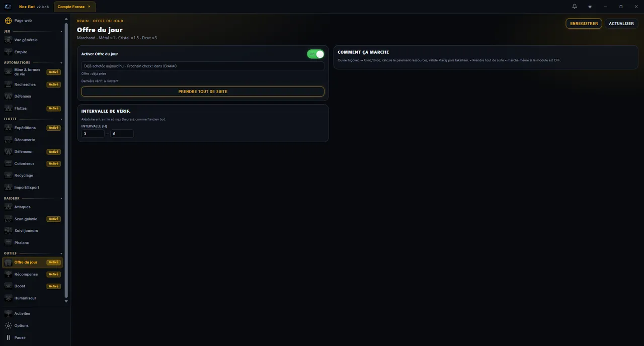Click the Activités sidebar icon

click(8, 313)
